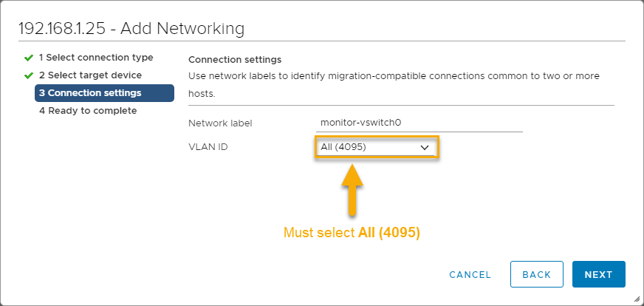Click the green checkmark beside step 1
The height and width of the screenshot is (306, 644).
29,58
